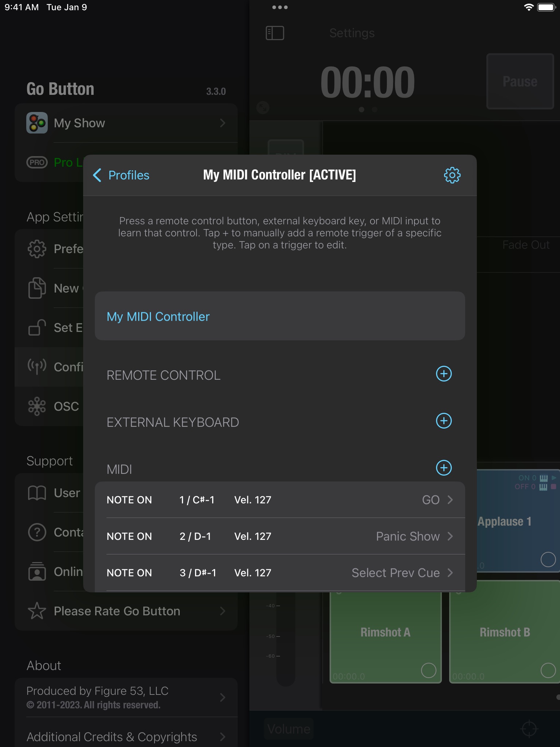Trigger the Rimshot B cue tile
Screen dimensions: 560x747
(505, 637)
